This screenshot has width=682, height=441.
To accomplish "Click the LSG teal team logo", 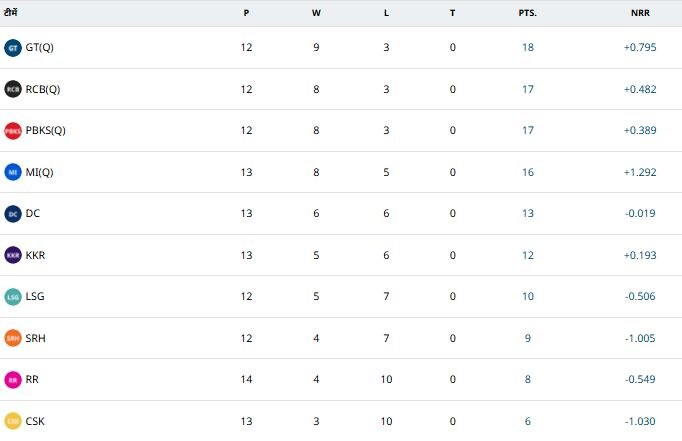I will (13, 297).
